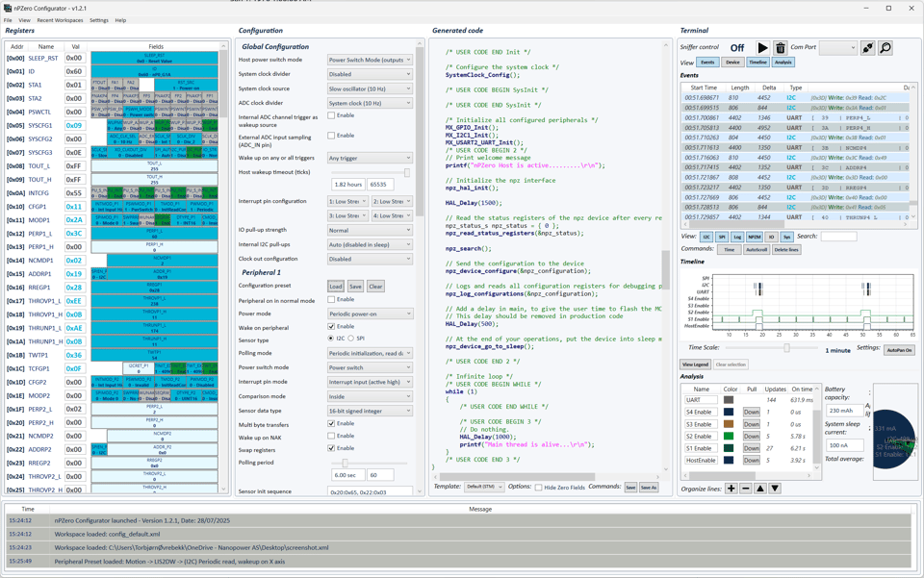
Task: Open the View menu
Action: (24, 20)
